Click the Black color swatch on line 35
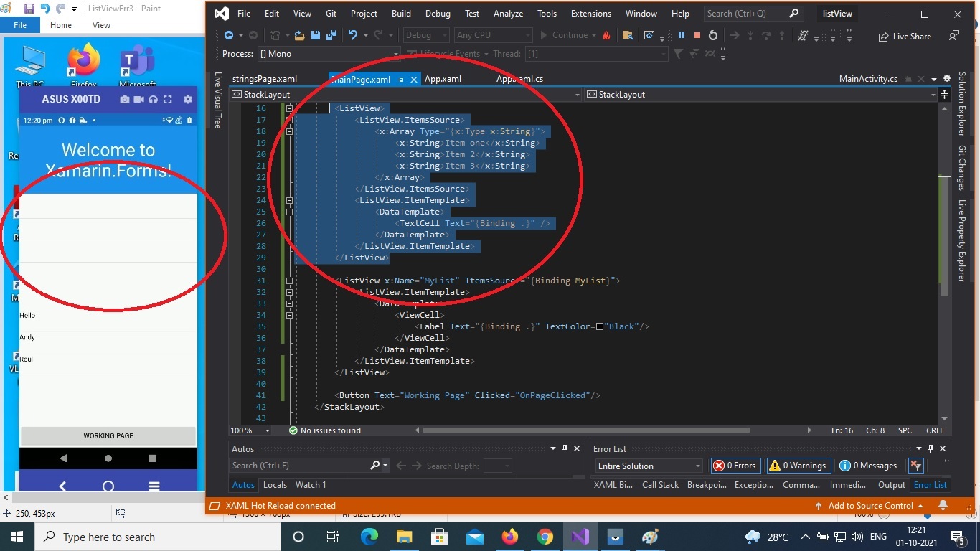Viewport: 980px width, 551px height. [600, 326]
